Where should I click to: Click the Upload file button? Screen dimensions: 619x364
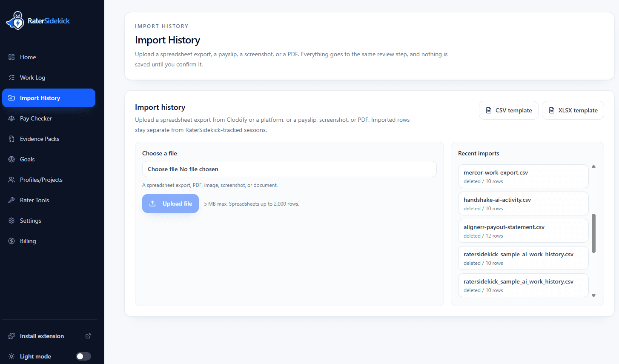[170, 203]
